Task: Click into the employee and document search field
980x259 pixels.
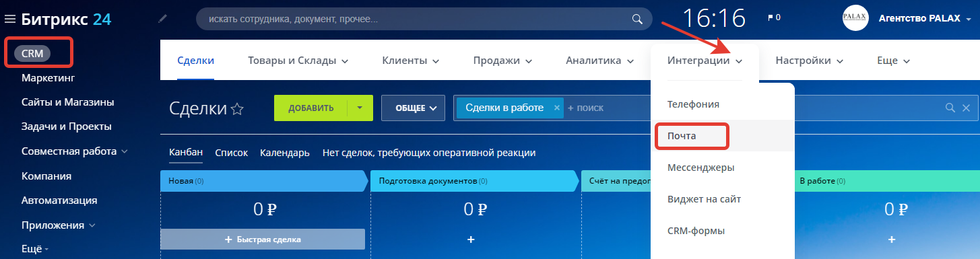Action: click(x=417, y=19)
